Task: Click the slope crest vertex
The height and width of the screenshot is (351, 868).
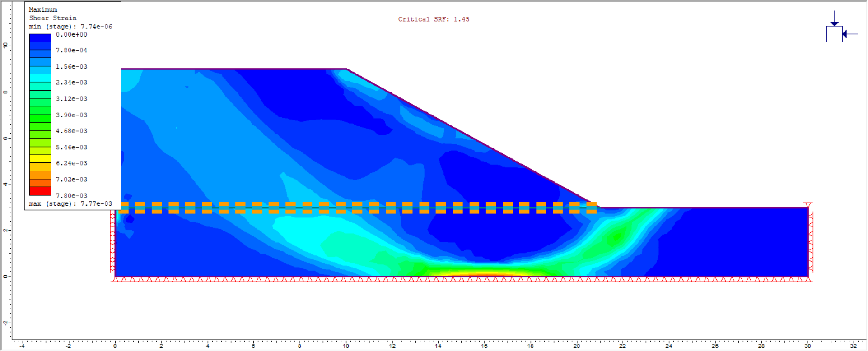Action: [346, 69]
